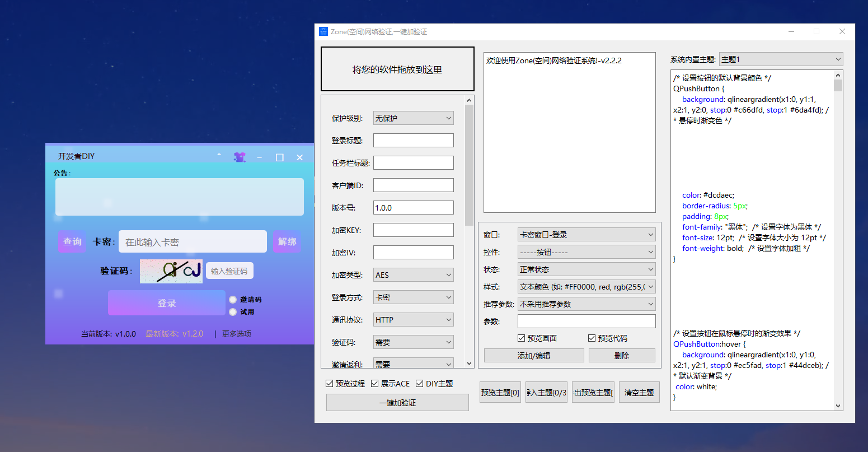The image size is (868, 452).
Task: Close the Zone网络验证 window
Action: coord(842,32)
